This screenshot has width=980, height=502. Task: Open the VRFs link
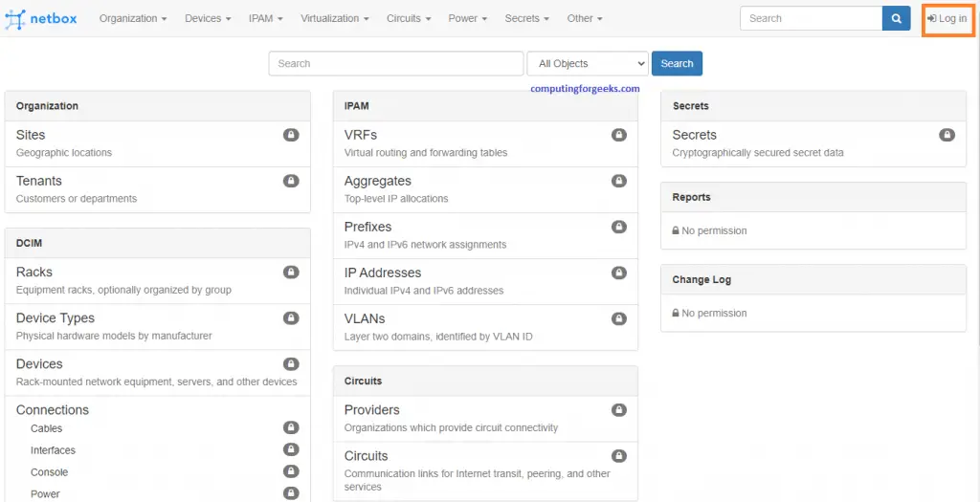click(x=361, y=135)
